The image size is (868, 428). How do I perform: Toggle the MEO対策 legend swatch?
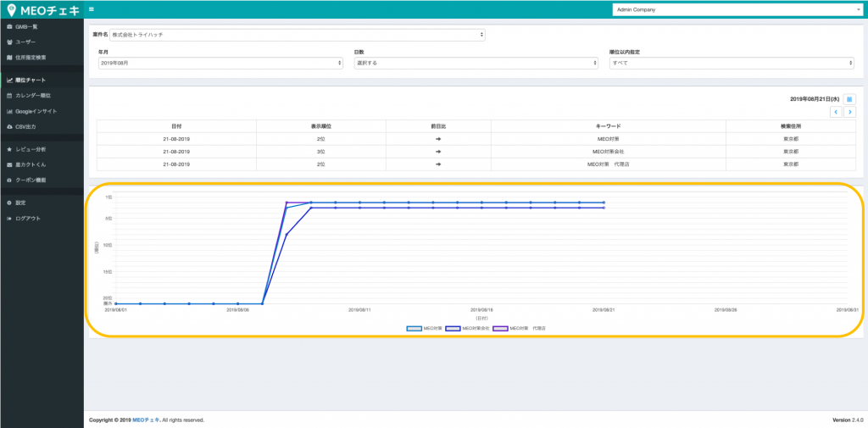tap(414, 328)
